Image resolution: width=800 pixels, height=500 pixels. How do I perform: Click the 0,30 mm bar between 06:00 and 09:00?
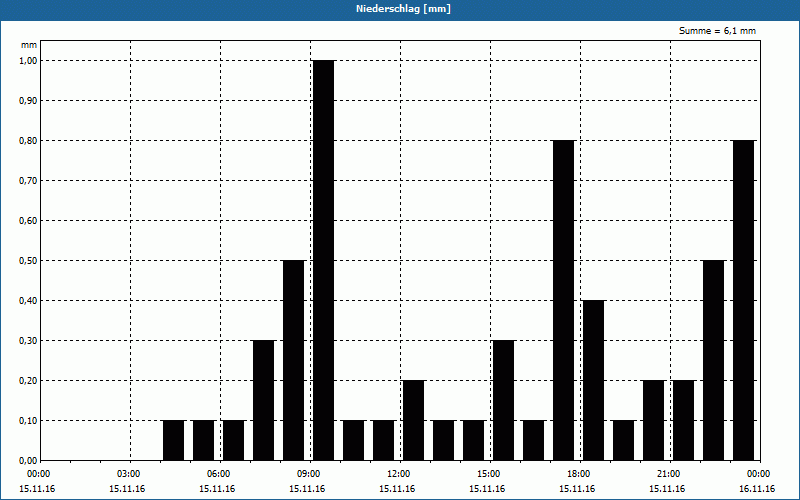click(263, 400)
